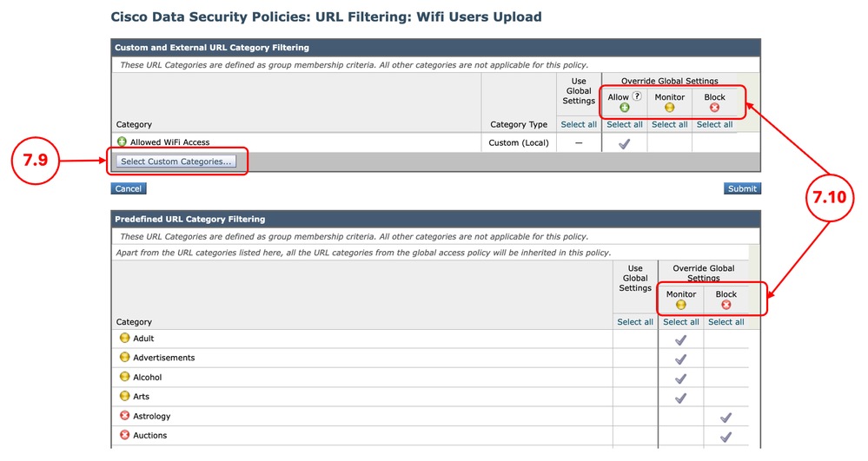Screen dimensions: 868x461
Task: Click yellow Monitor icon in Custom table header
Action: 669,108
